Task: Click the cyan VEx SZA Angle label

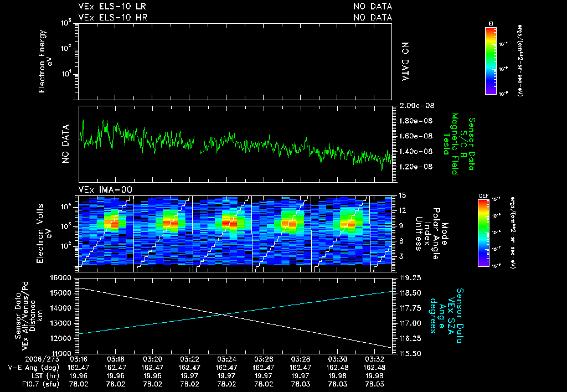Action: coord(447,316)
